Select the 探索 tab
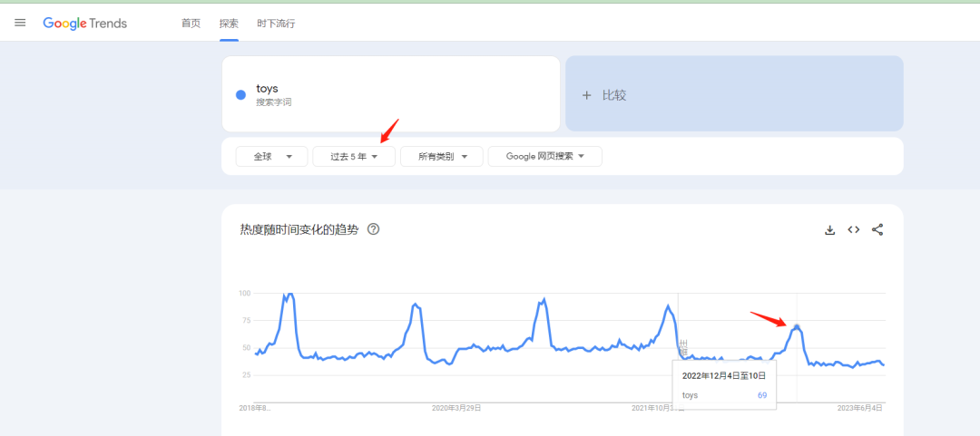Image resolution: width=980 pixels, height=436 pixels. pyautogui.click(x=229, y=24)
